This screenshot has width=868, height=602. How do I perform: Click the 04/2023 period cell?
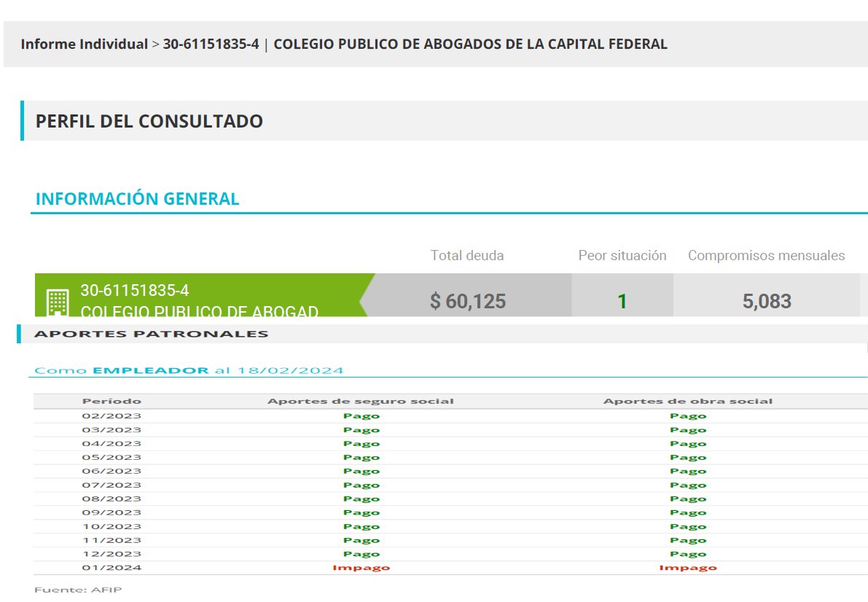[112, 444]
